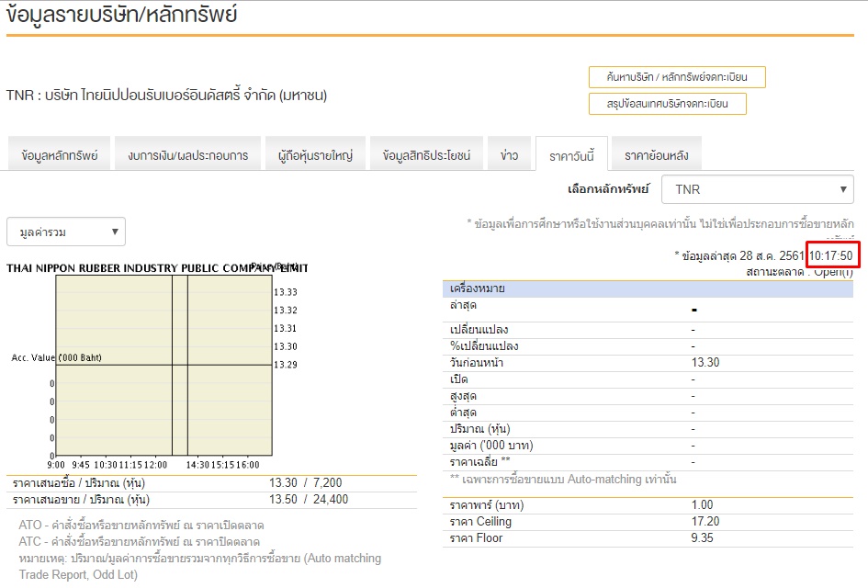Click the Acc. Value ('000 Baht) axis label
The height and width of the screenshot is (588, 868).
click(56, 357)
